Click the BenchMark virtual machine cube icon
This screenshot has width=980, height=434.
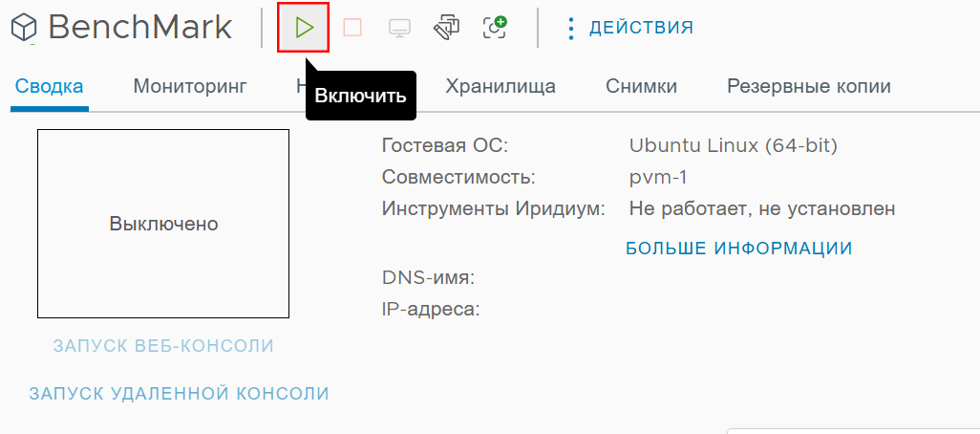pos(25,29)
